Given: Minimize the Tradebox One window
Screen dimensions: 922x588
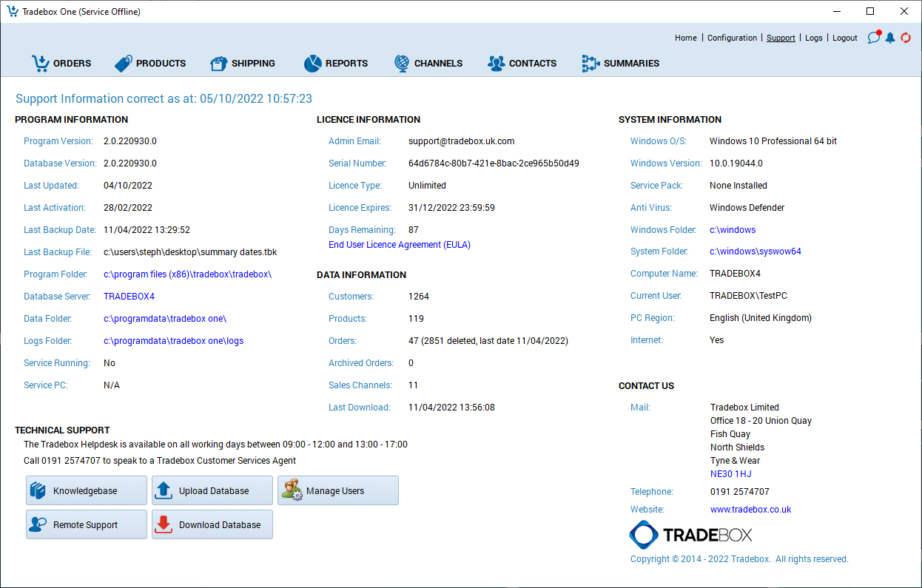Looking at the screenshot, I should (x=837, y=11).
